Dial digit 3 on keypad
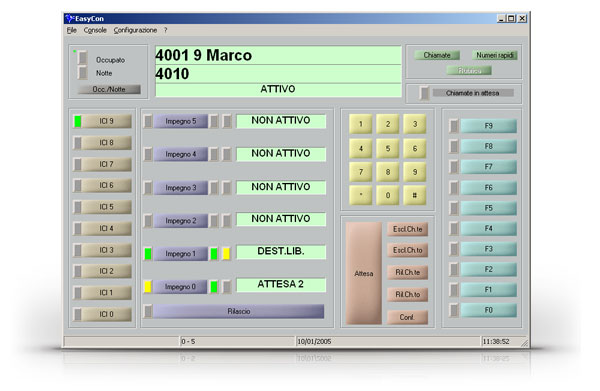This screenshot has width=600, height=391. (x=415, y=124)
